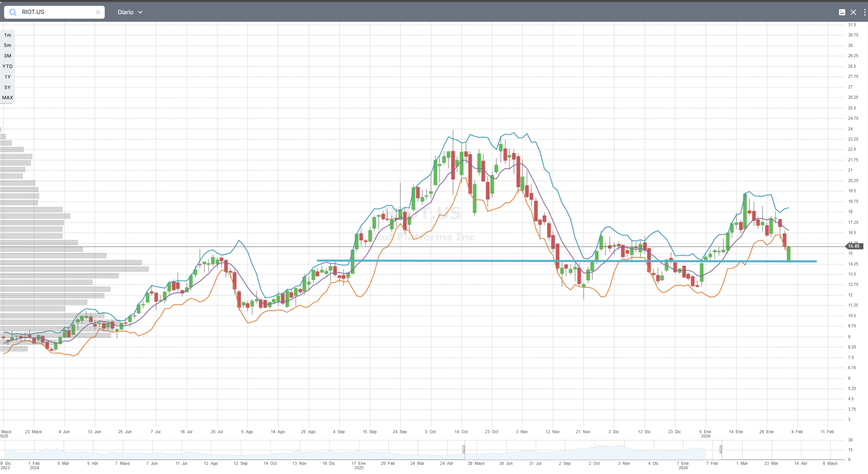Set the chart range to 1Y

coord(7,77)
